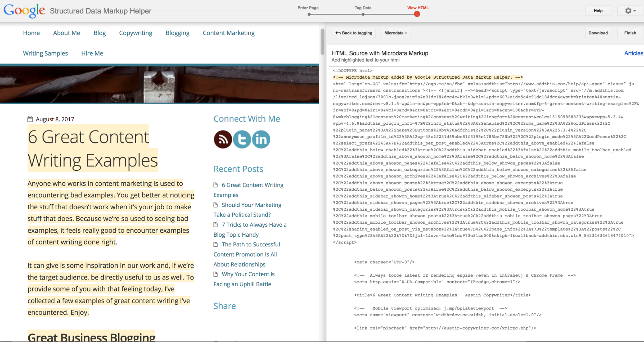Click the RSS feed icon

click(x=223, y=139)
